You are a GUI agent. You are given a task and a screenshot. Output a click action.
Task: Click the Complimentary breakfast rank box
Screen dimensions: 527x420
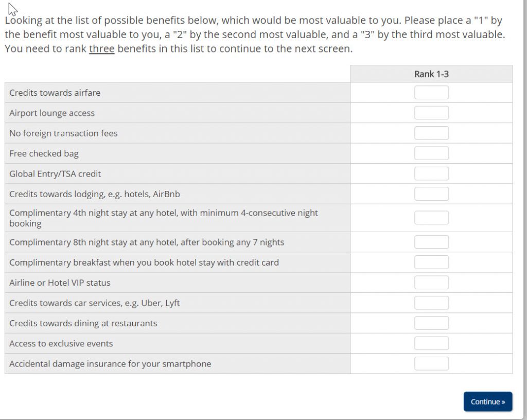pos(431,262)
